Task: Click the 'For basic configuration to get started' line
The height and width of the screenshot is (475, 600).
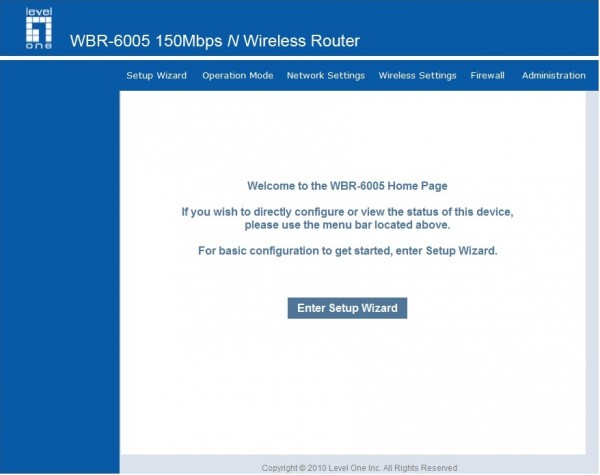Action: pyautogui.click(x=347, y=251)
